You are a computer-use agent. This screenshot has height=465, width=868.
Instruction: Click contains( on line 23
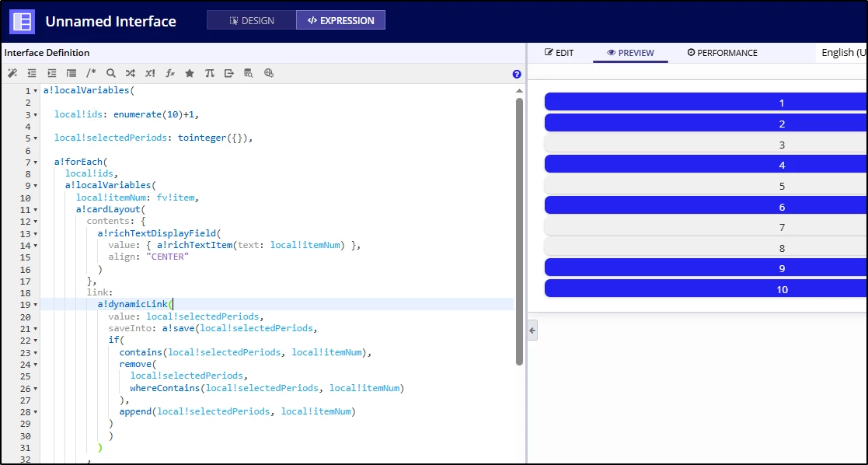click(x=144, y=352)
